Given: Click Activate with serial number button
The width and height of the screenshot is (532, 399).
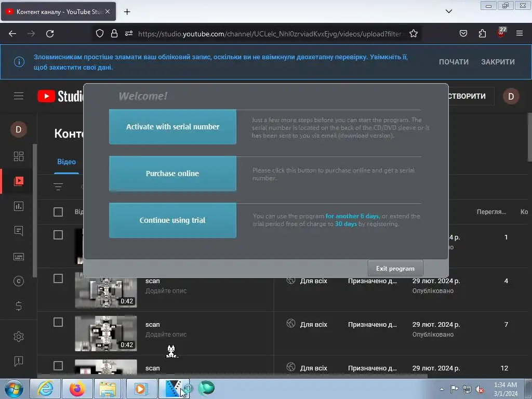Looking at the screenshot, I should click(172, 127).
